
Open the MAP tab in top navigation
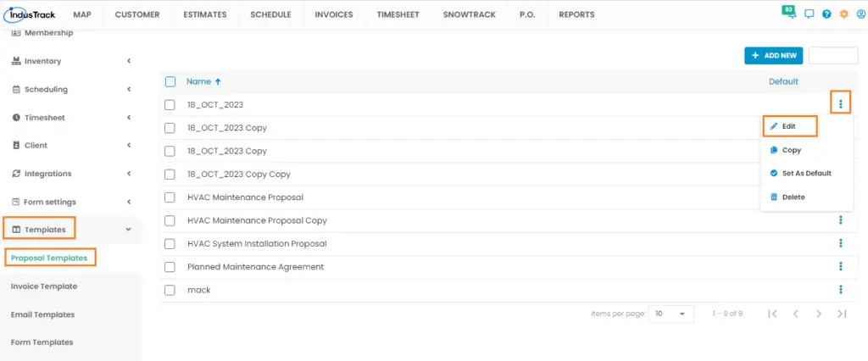click(x=82, y=15)
